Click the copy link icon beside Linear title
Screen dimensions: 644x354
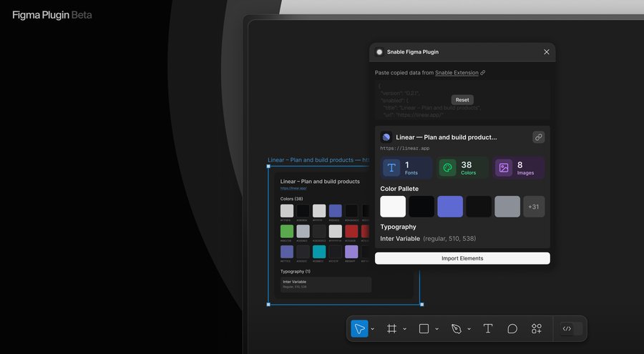click(x=538, y=137)
